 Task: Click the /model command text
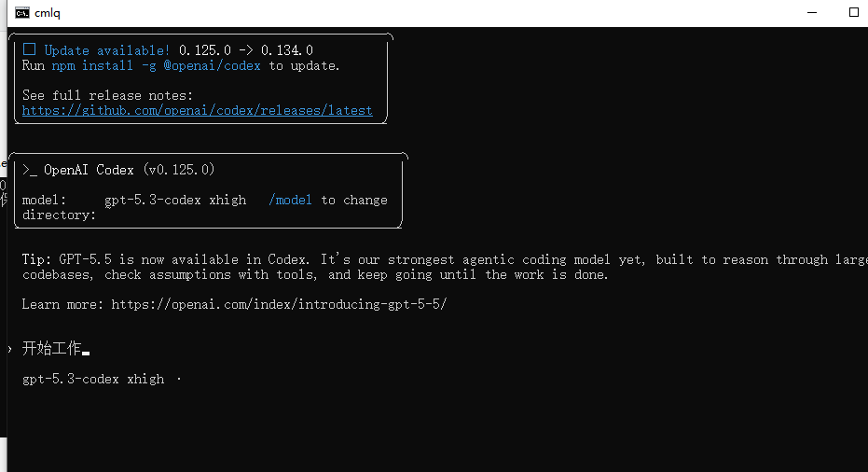tap(290, 200)
